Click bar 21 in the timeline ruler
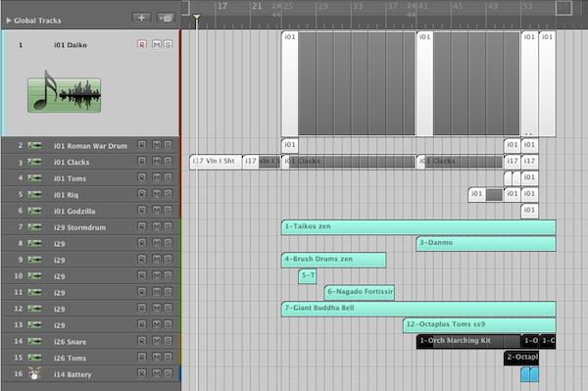The image size is (588, 391). click(x=257, y=7)
